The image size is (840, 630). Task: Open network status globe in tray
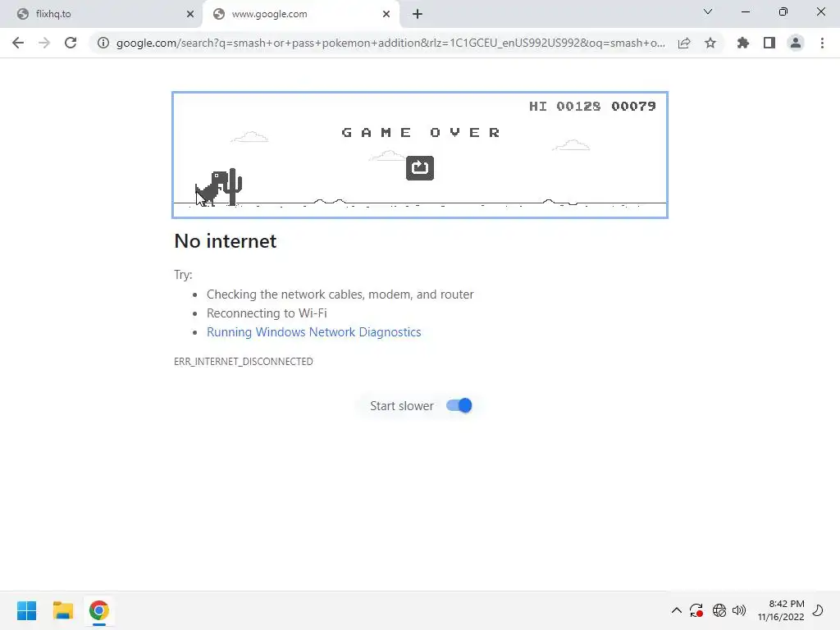click(x=719, y=610)
